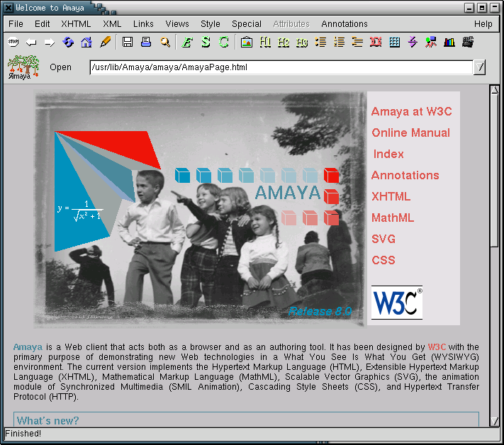Click into the Open address field
This screenshot has height=445, width=504.
tap(280, 67)
